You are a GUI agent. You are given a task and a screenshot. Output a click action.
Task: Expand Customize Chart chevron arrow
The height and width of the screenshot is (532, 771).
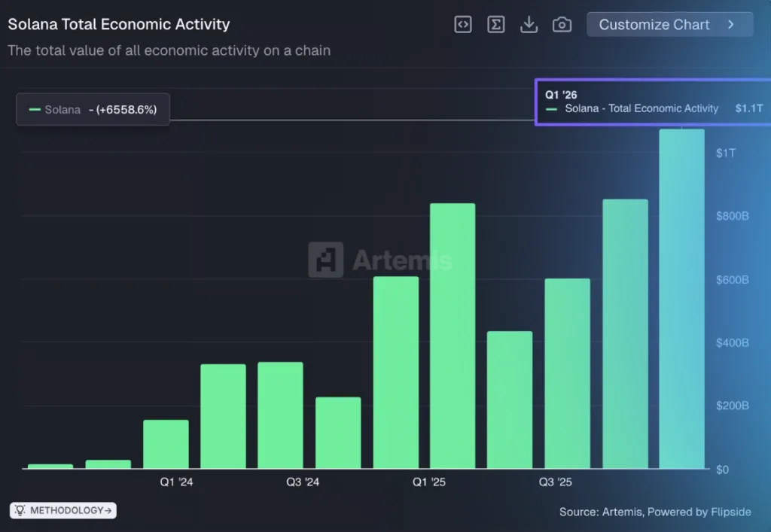click(730, 25)
